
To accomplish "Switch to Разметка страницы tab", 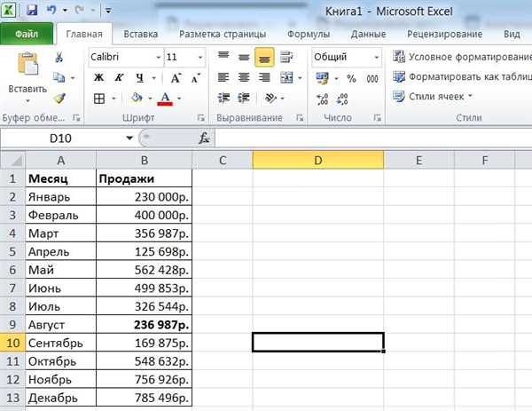I will (x=223, y=34).
